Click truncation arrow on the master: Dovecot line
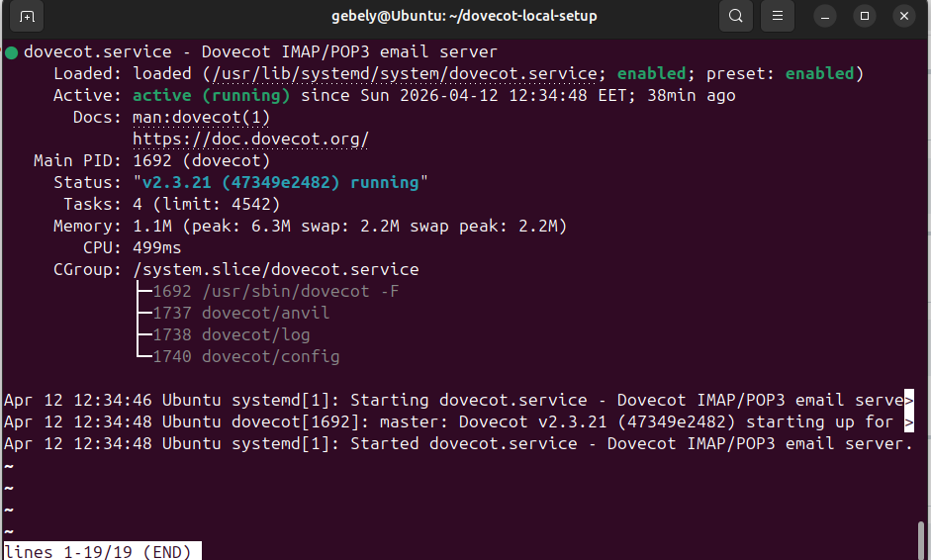Viewport: 931px width, 560px height. pyautogui.click(x=909, y=422)
